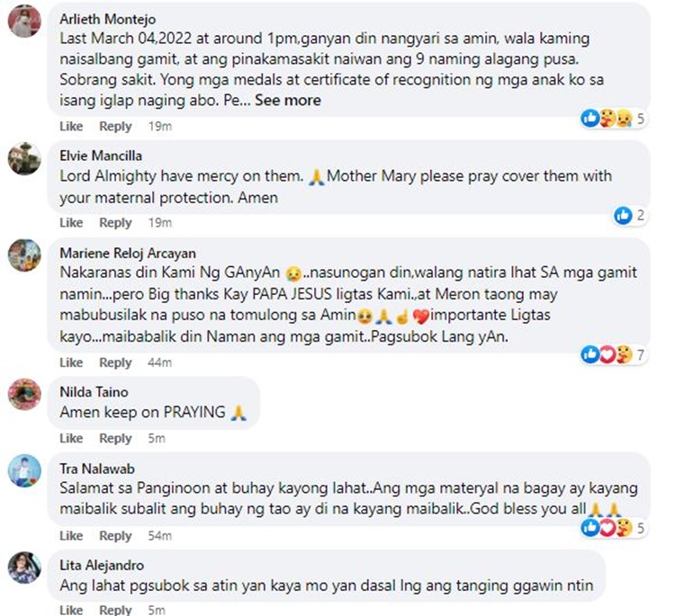Like Arlieth Montejo's comment
Viewport: 675px width, 616px height.
[x=71, y=127]
